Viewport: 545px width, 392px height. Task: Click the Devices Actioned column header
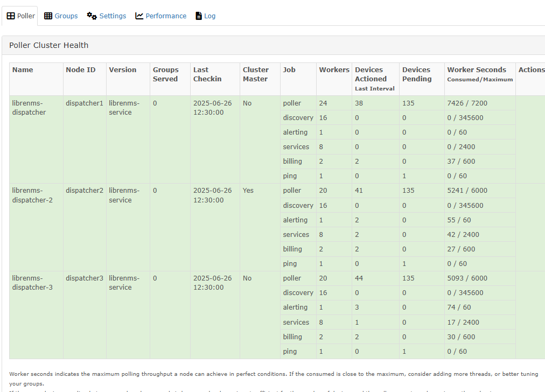375,79
